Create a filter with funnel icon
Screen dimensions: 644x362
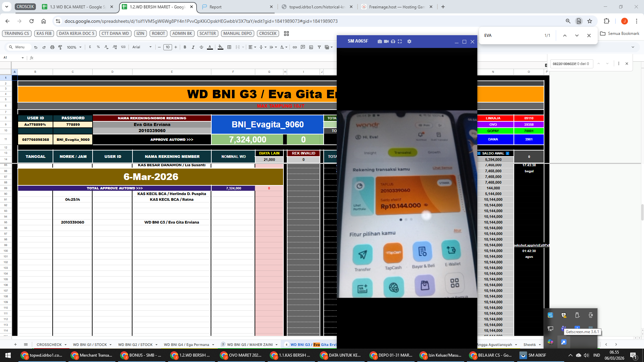[x=319, y=47]
